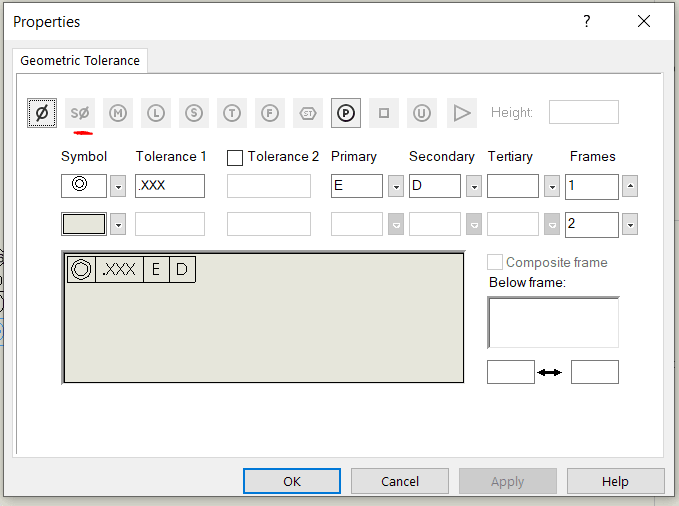
Task: Click the field left of between arrow
Action: [x=511, y=372]
